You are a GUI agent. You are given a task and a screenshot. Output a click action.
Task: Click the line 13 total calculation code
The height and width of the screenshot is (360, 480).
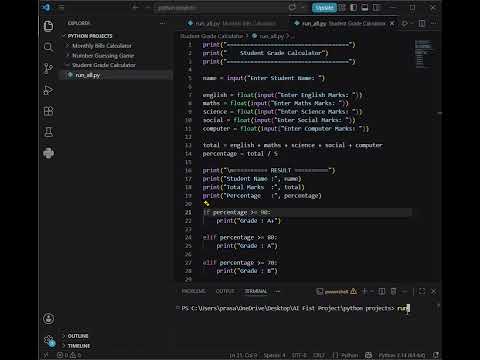click(292, 145)
